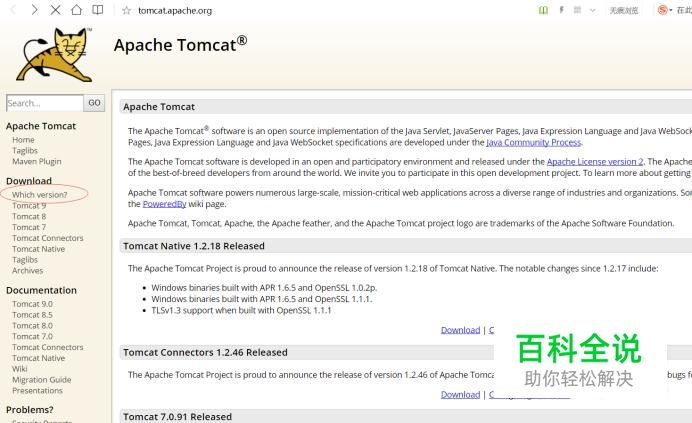Image resolution: width=692 pixels, height=423 pixels.
Task: Open Tomcat Native under the Download section
Action: coord(38,249)
